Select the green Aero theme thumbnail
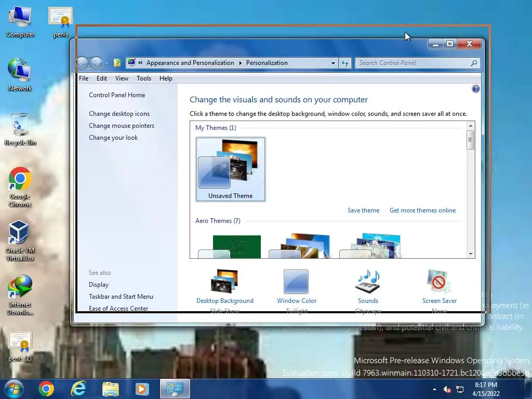532x399 pixels. (229, 246)
